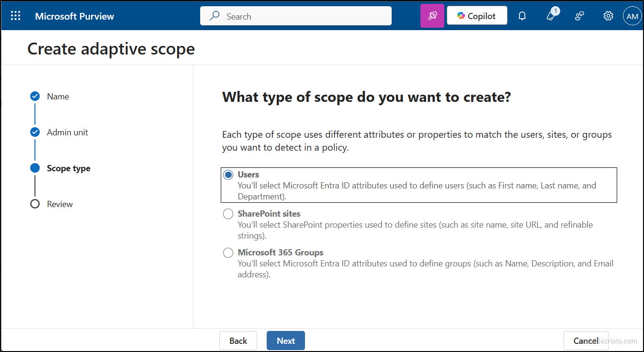Click the Microsoft 365 Groups description text
Screen dimensions: 644x352
coord(426,269)
